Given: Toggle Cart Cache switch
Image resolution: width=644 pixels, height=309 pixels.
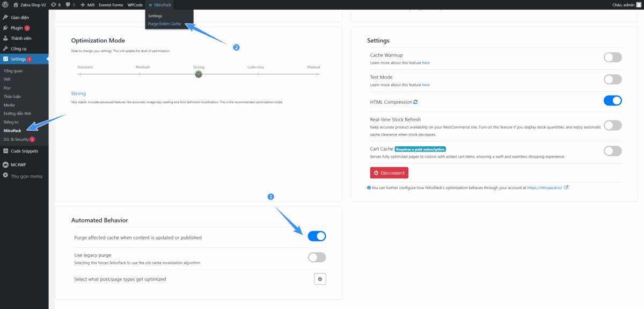Looking at the screenshot, I should pyautogui.click(x=613, y=151).
